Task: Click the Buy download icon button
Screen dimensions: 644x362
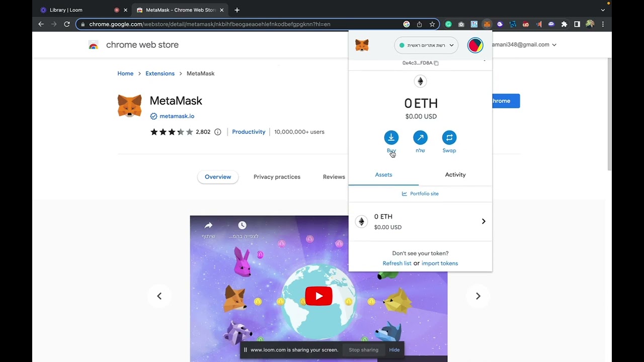Action: pyautogui.click(x=391, y=137)
